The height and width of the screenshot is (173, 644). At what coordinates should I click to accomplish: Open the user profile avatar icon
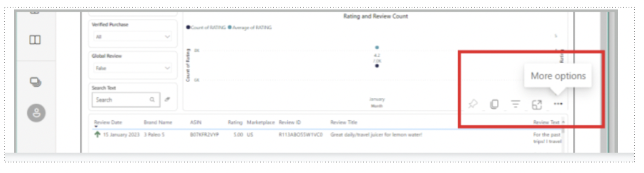pos(36,113)
